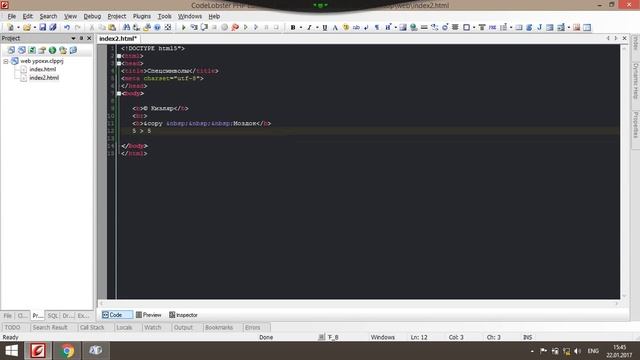Click the horizontal rule toolbar icon
Viewport: 640px width, 360px height.
point(424,27)
